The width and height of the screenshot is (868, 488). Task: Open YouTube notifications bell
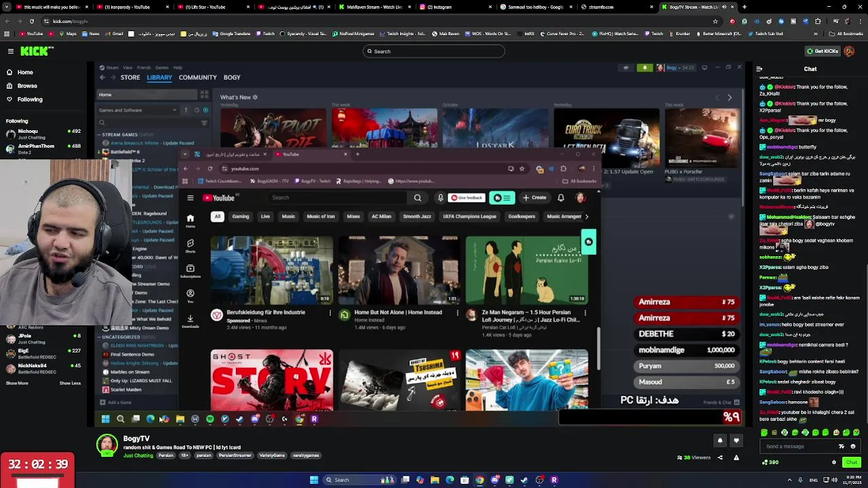point(561,198)
